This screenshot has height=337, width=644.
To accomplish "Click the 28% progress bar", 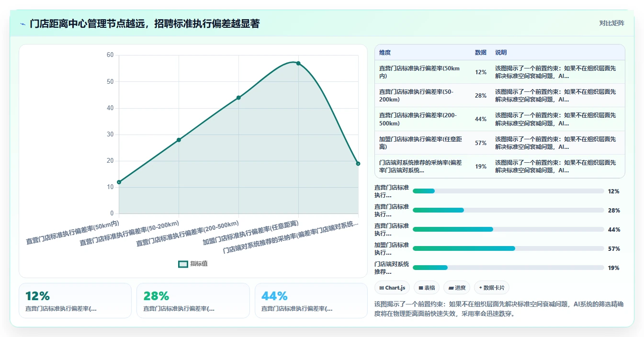I will (x=508, y=210).
